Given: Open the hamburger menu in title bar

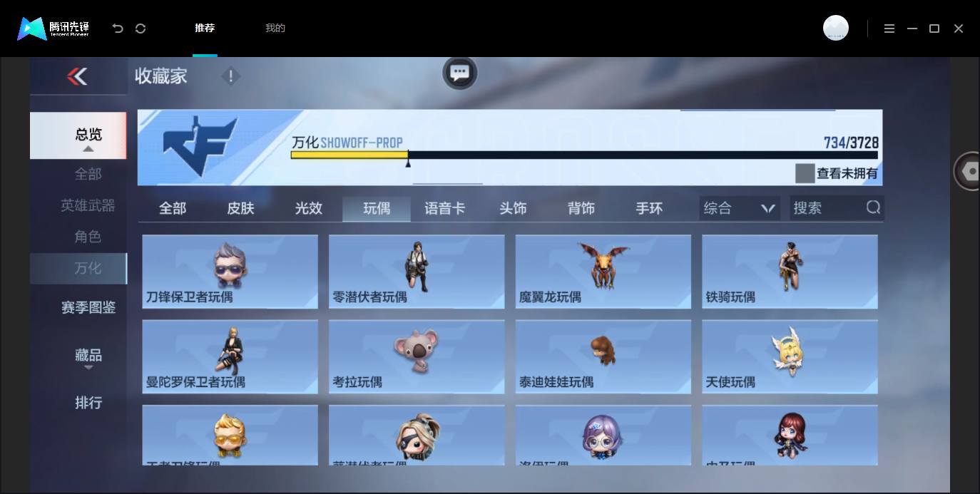Looking at the screenshot, I should [x=889, y=29].
